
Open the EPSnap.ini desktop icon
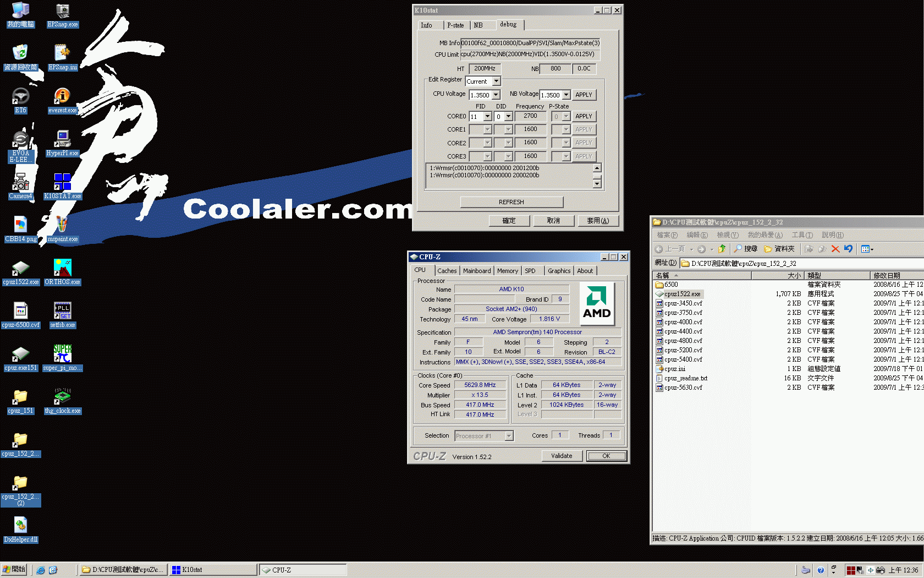63,58
